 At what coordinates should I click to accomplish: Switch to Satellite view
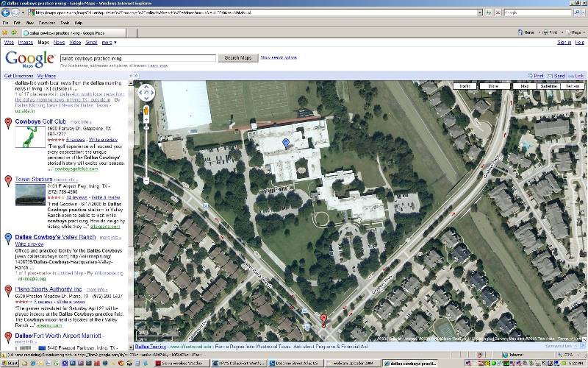click(x=548, y=86)
